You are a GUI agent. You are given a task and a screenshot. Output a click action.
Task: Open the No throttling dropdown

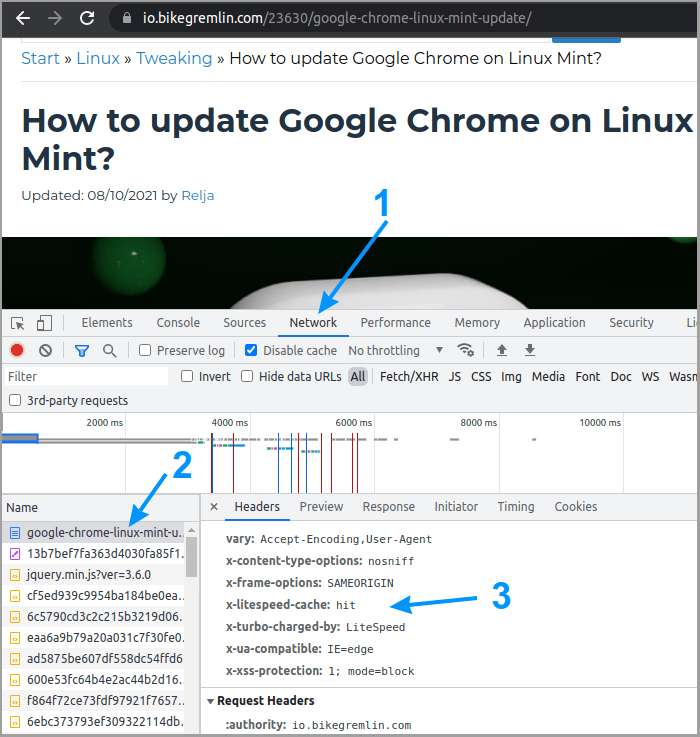395,350
